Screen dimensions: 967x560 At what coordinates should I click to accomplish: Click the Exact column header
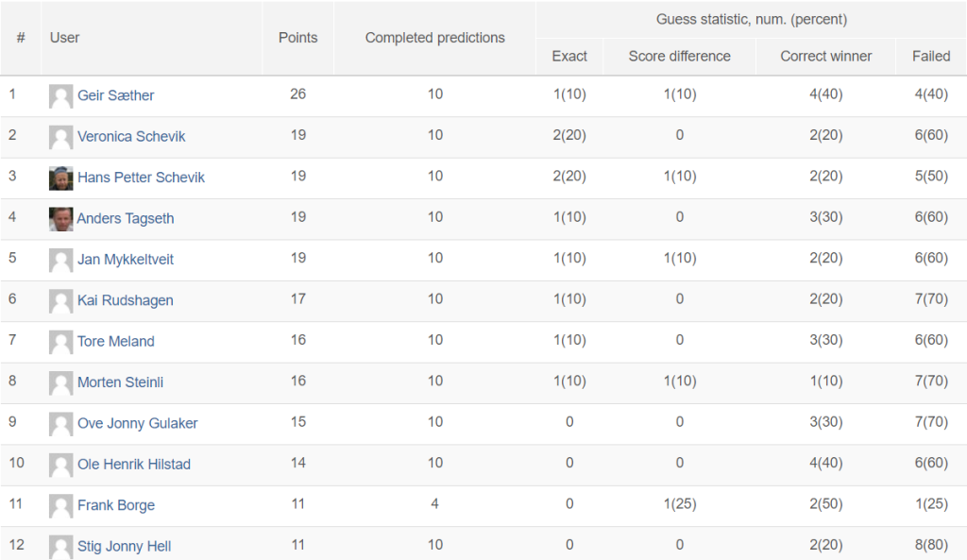pos(569,56)
